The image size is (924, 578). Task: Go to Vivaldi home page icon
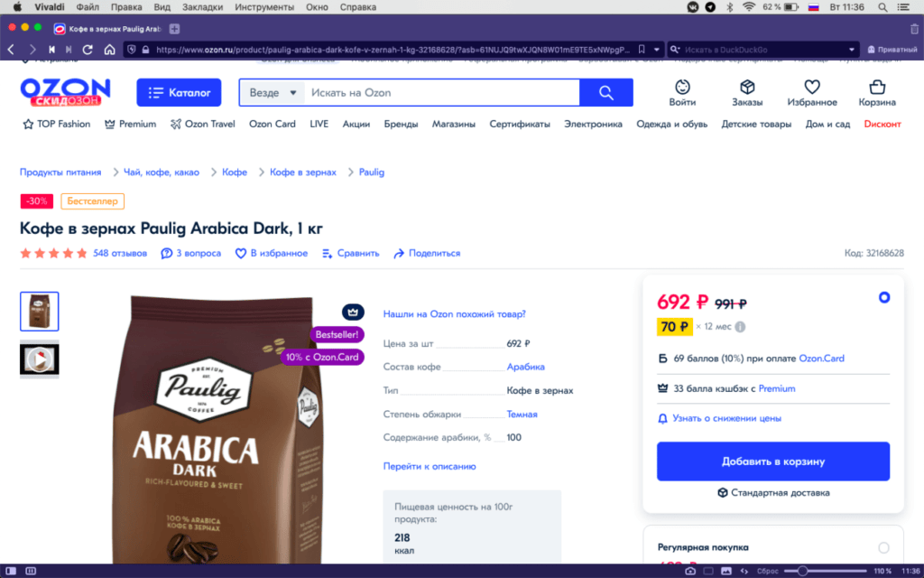(109, 50)
